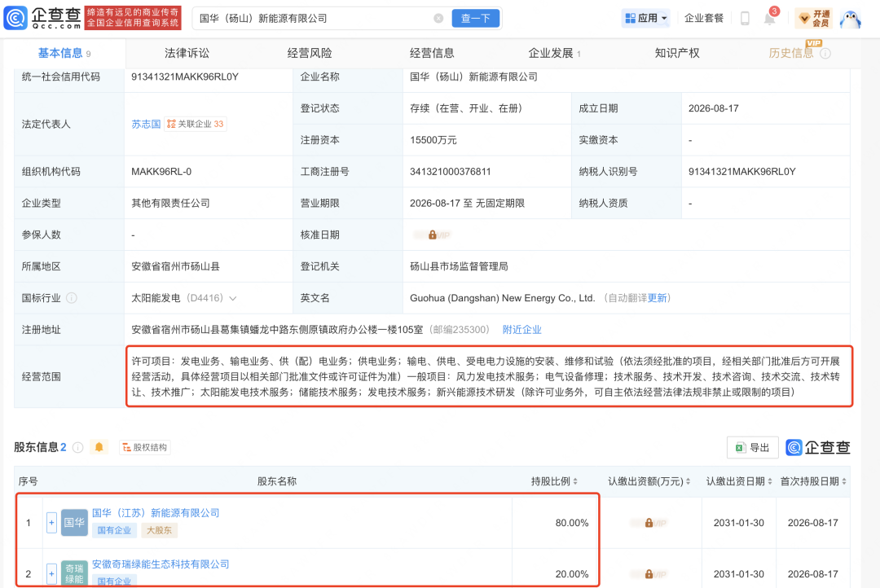The image size is (880, 588).
Task: Open 安徽奇瑞绿能生态科技有限公司 link
Action: pos(161,564)
